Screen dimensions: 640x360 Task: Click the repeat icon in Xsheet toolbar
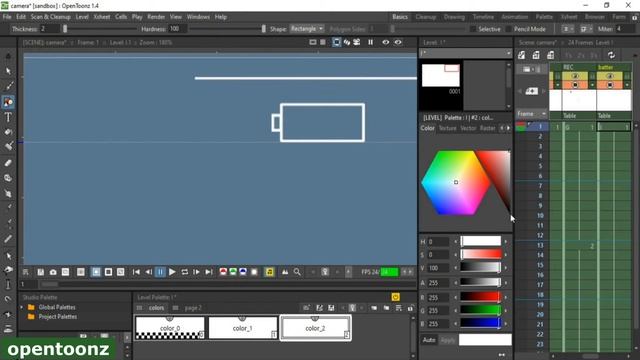click(x=611, y=55)
